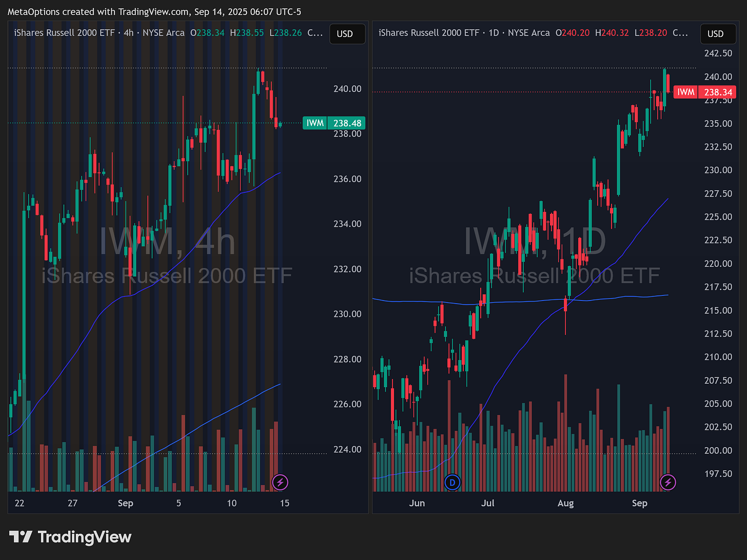
Task: Click the 1D chart title iShares Russell 2000 ETF
Action: 429,33
